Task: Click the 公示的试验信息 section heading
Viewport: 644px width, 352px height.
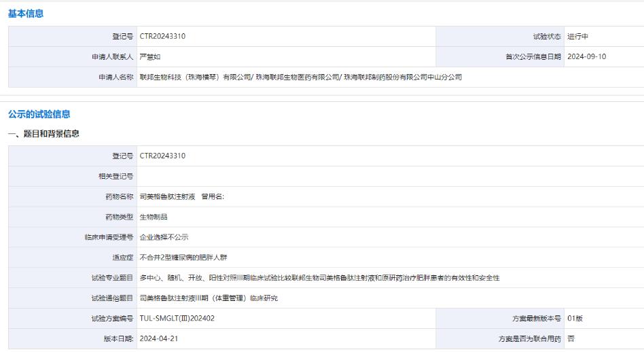Action: click(39, 114)
